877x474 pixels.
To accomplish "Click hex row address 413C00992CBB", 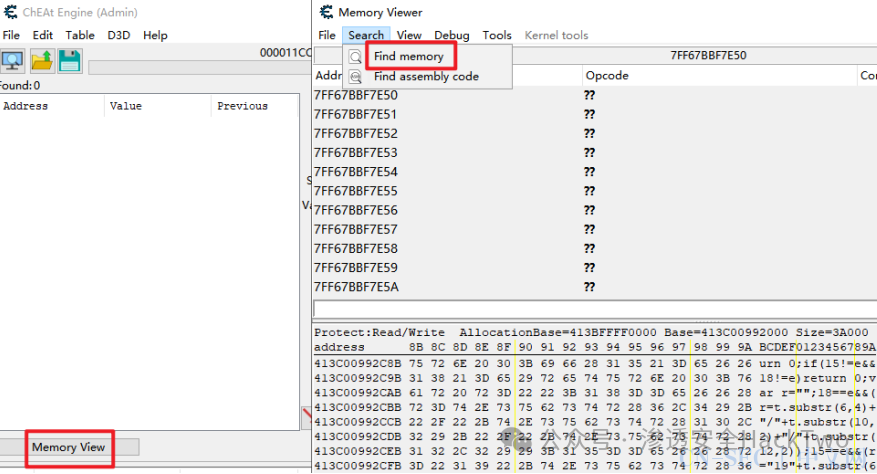I will tap(357, 407).
